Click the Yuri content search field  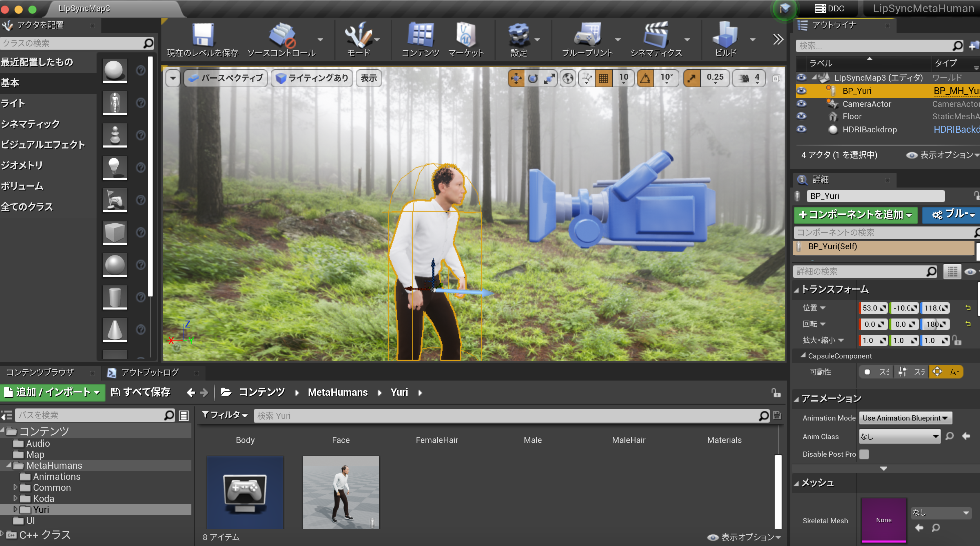506,416
